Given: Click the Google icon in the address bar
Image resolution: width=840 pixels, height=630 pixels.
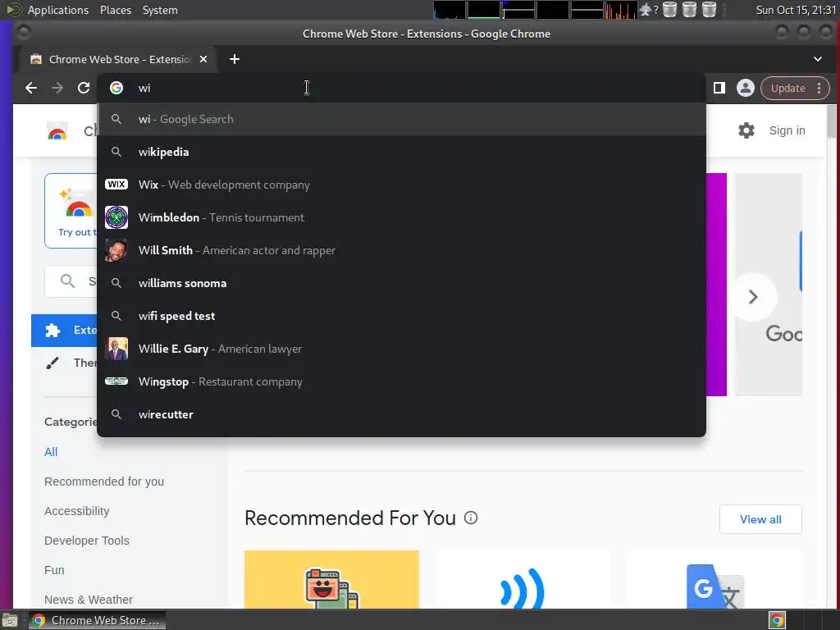Looking at the screenshot, I should 116,88.
